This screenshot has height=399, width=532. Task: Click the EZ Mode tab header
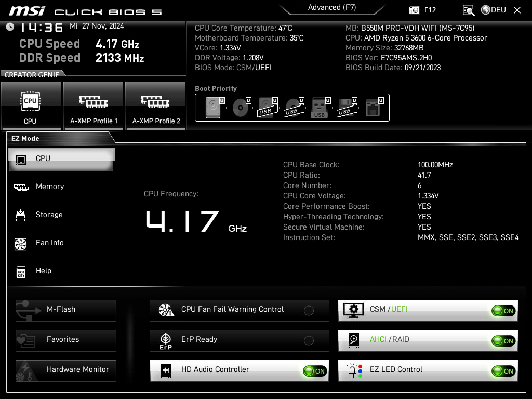pyautogui.click(x=25, y=138)
